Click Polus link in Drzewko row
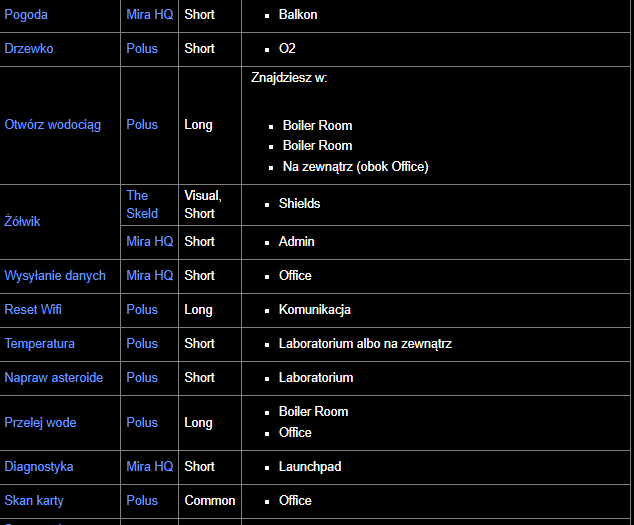Screen dimensions: 634x525 click(142, 49)
